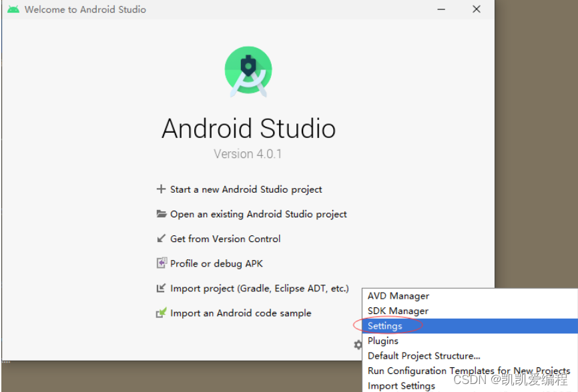
Task: Select Profile or debug APK
Action: (x=216, y=263)
